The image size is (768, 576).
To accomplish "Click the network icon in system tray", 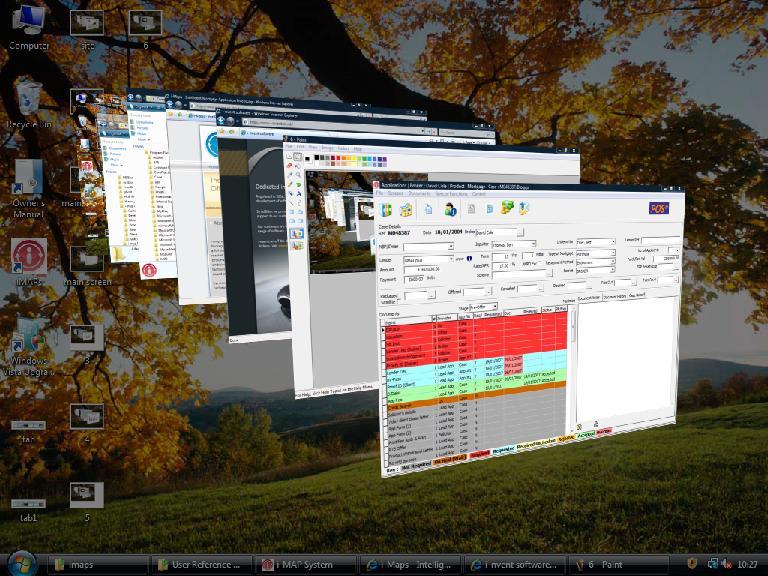I will (713, 564).
